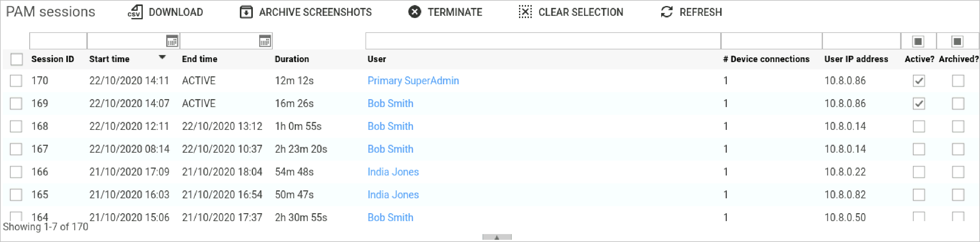
Task: Tick the select-all header checkbox
Action: (x=17, y=59)
